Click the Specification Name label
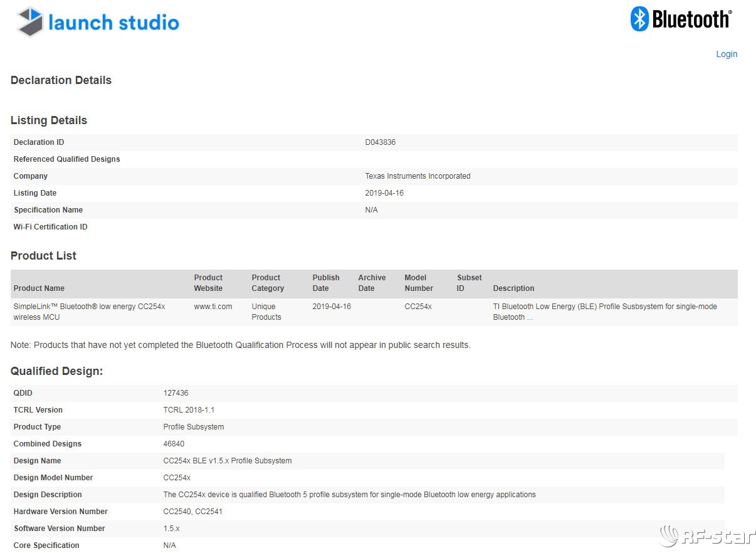 click(x=48, y=210)
